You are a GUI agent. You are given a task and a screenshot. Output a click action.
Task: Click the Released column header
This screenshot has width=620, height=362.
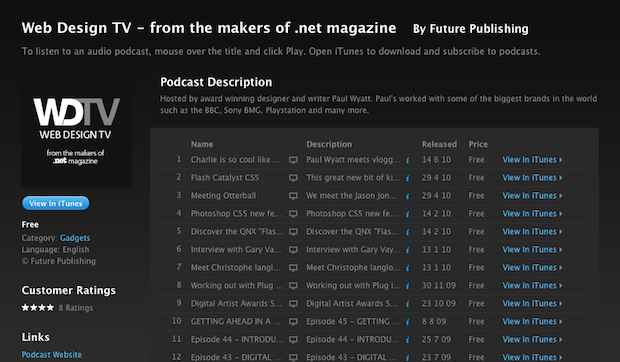click(439, 144)
